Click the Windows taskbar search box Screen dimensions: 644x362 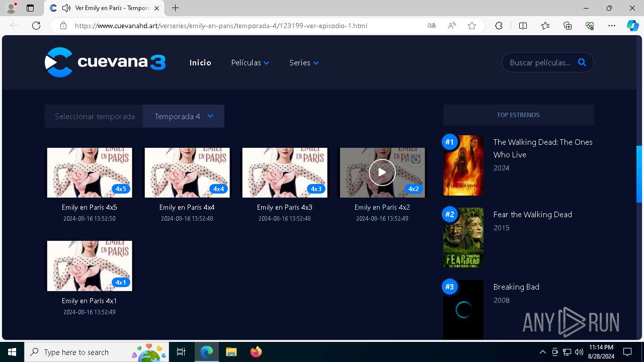click(x=96, y=352)
